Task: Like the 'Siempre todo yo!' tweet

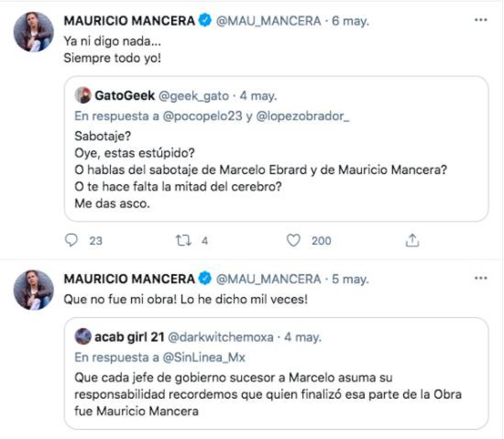Action: pos(293,240)
